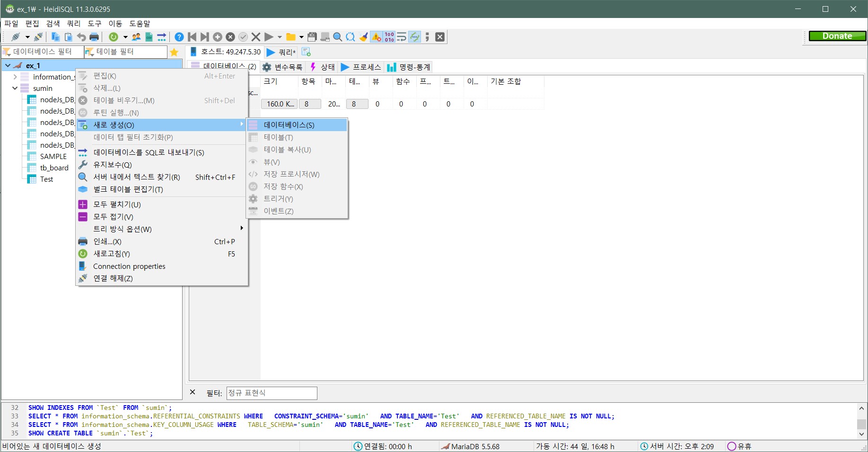Click the delete row circled X icon
The height and width of the screenshot is (452, 868).
[230, 37]
